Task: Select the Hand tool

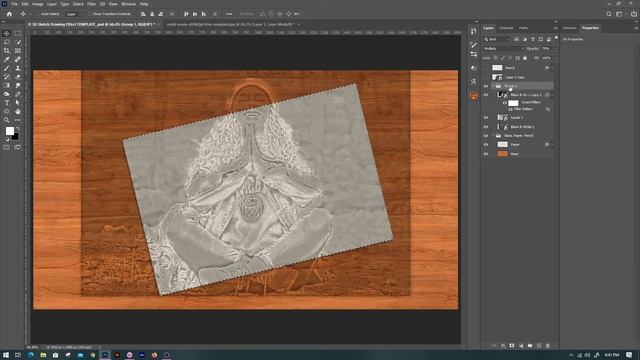Action: pyautogui.click(x=18, y=111)
